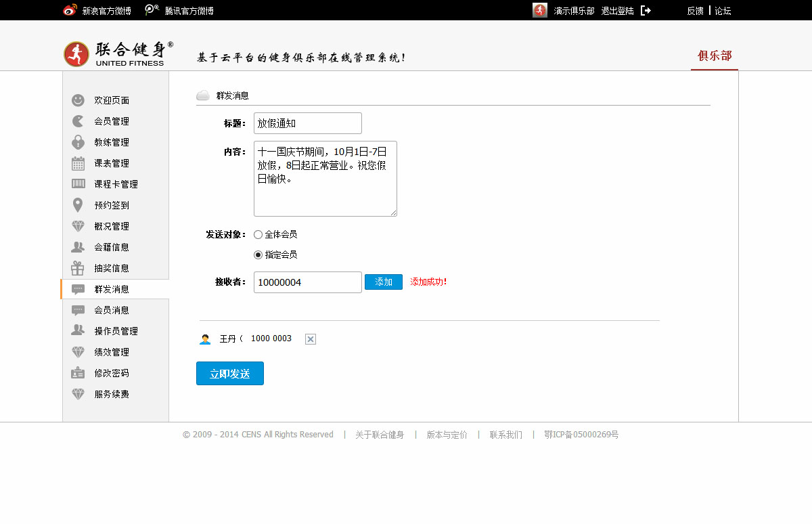Remove recipient 王丹 with the X icon
This screenshot has height=524, width=812.
pos(310,339)
